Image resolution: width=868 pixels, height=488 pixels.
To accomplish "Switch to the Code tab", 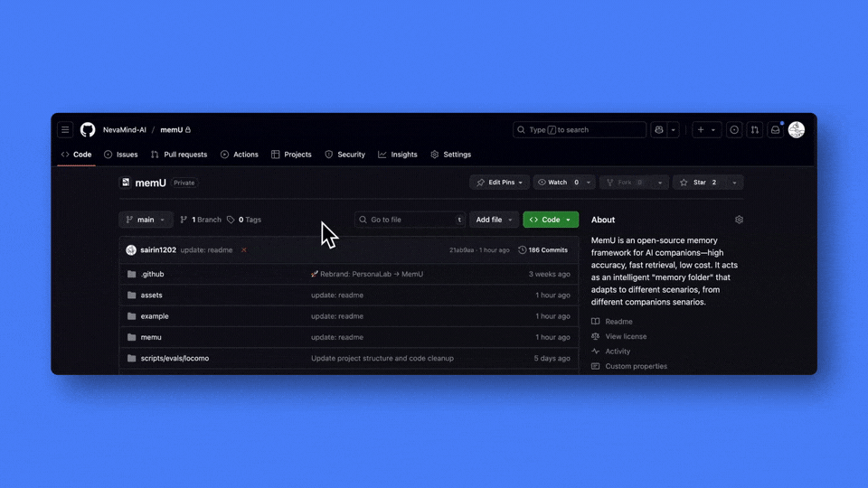I will pos(76,155).
